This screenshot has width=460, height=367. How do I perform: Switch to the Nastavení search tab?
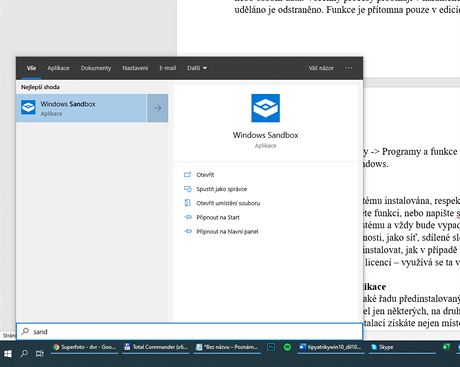click(135, 68)
